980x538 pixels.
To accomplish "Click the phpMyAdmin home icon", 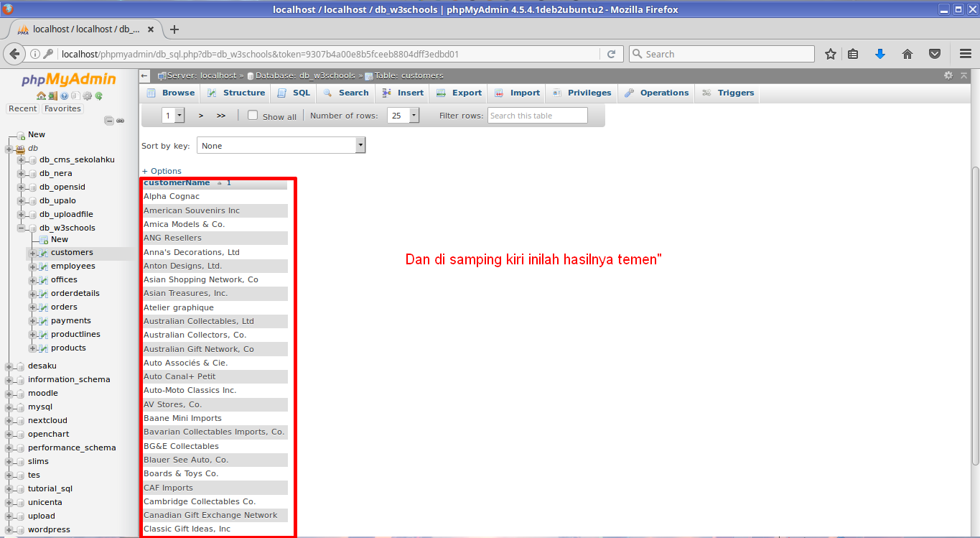I will click(41, 96).
